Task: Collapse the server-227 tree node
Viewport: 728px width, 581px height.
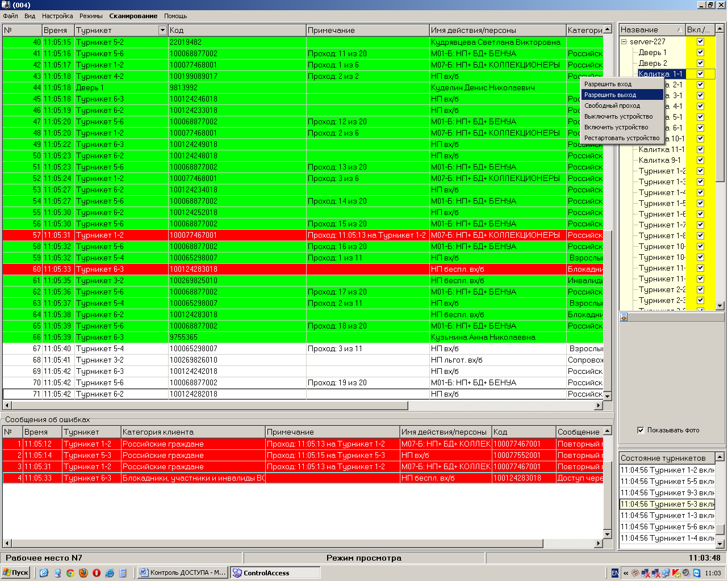Action: tap(624, 41)
